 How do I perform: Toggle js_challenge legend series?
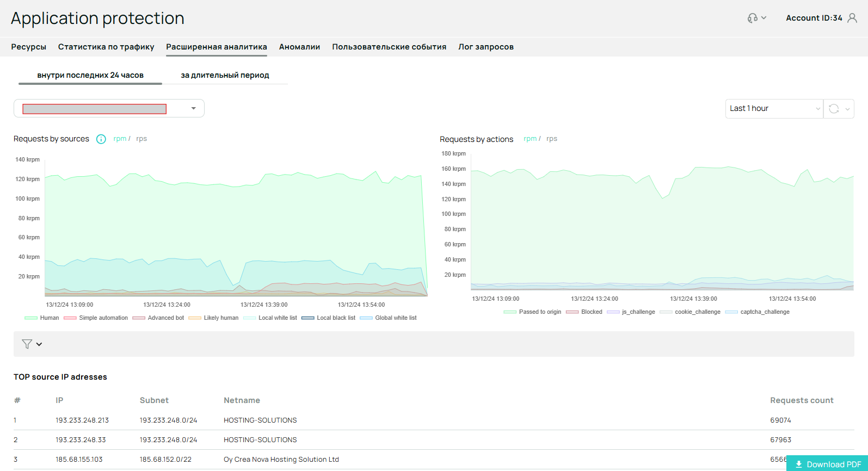coord(631,312)
